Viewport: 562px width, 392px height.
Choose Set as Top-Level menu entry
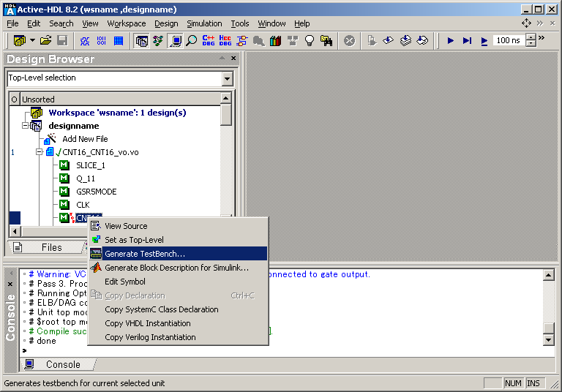178,240
